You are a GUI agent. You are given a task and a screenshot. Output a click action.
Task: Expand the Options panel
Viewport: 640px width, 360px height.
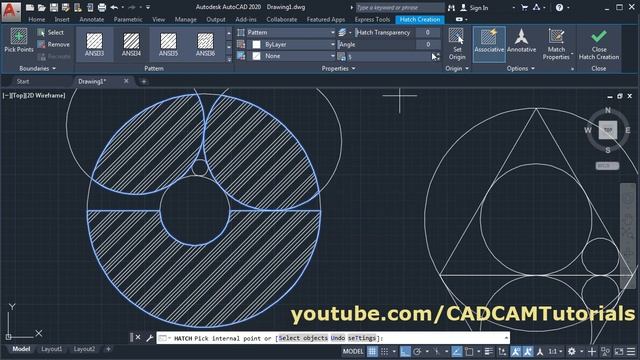tap(520, 69)
